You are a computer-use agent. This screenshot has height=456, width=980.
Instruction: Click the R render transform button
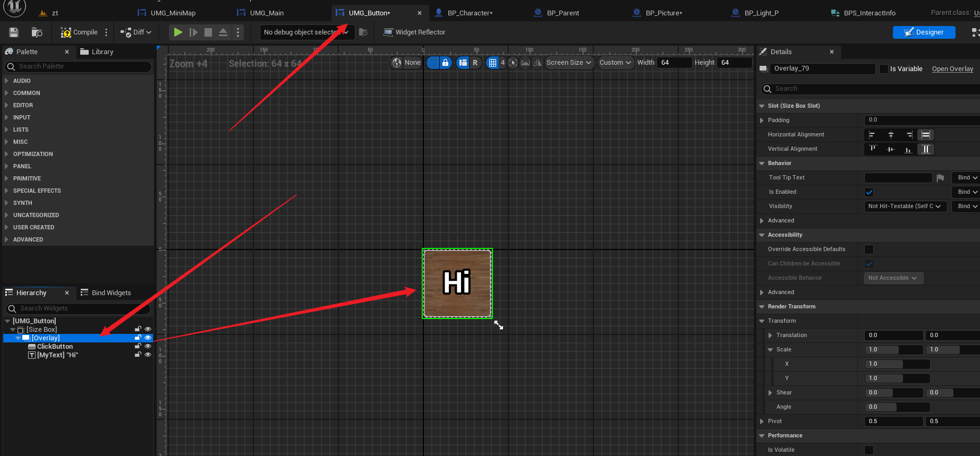coord(475,63)
